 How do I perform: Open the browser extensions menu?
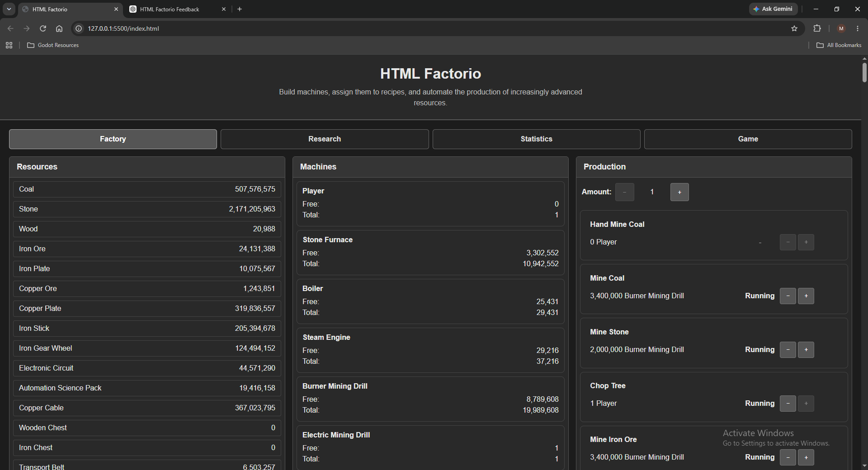(817, 28)
